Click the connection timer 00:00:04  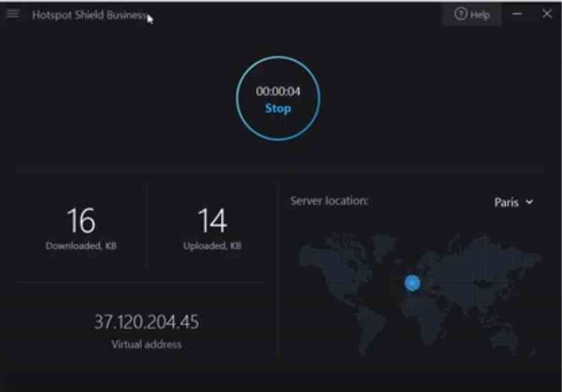pos(278,91)
